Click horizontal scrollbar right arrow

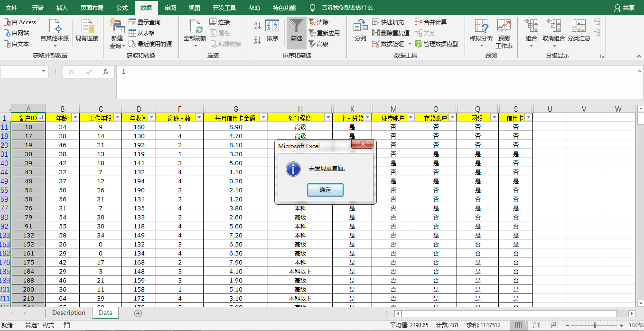click(x=632, y=313)
